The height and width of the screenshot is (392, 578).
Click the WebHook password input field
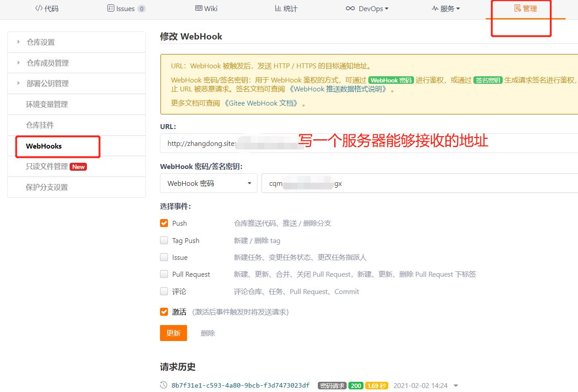[420, 183]
